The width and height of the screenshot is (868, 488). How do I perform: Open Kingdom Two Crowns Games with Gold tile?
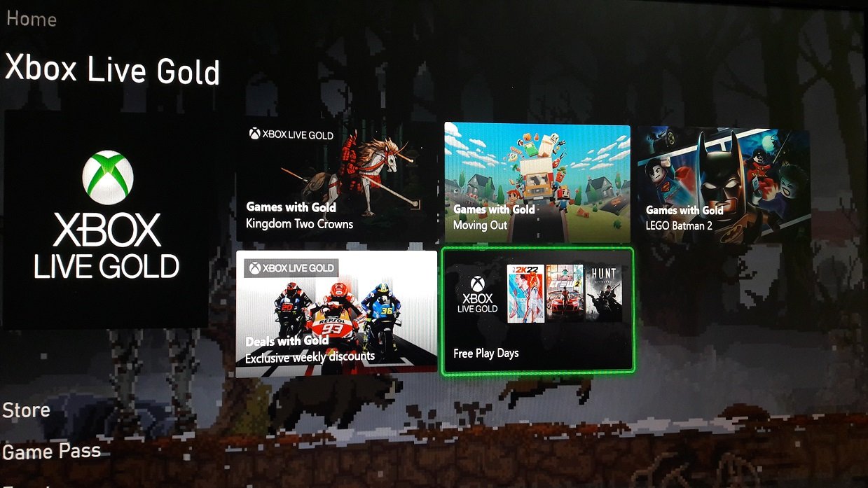pos(337,181)
